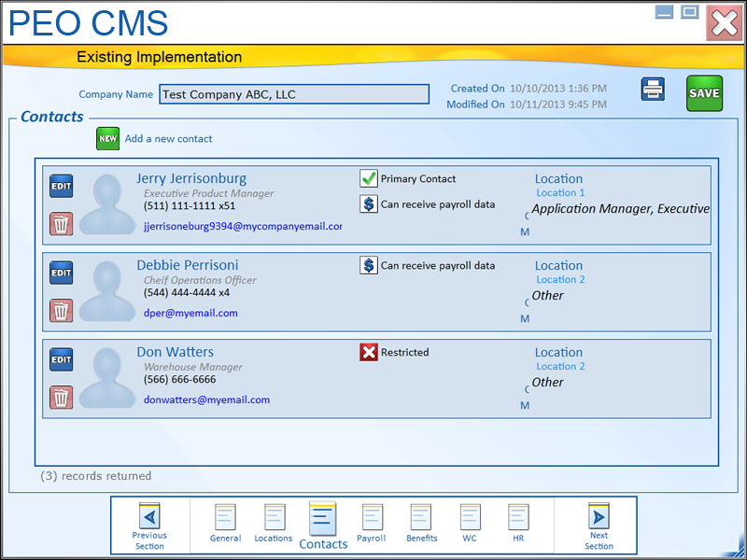The image size is (747, 560).
Task: Click the Modified On date value
Action: (x=558, y=105)
